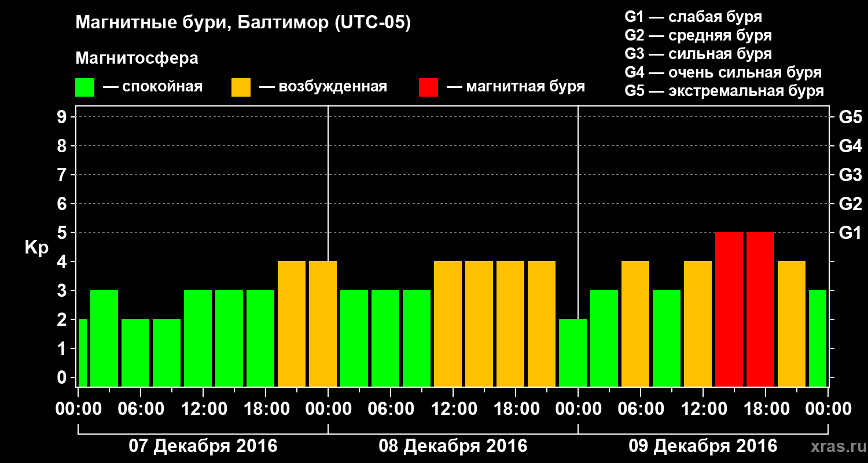Select the chart title 'Магнитные бури, Балтимор (UTC-05)'

pos(243,24)
